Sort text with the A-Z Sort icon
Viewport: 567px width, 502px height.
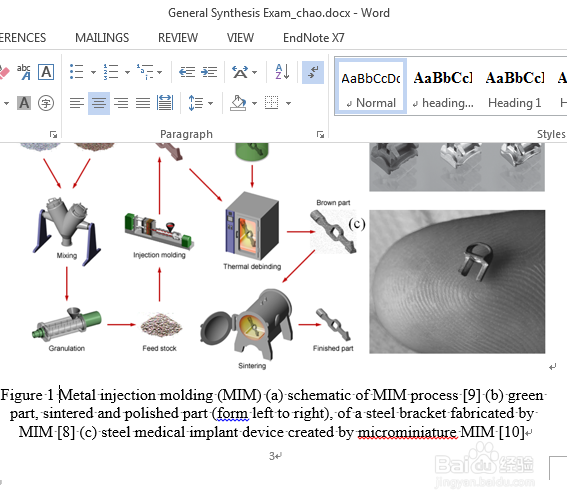282,72
